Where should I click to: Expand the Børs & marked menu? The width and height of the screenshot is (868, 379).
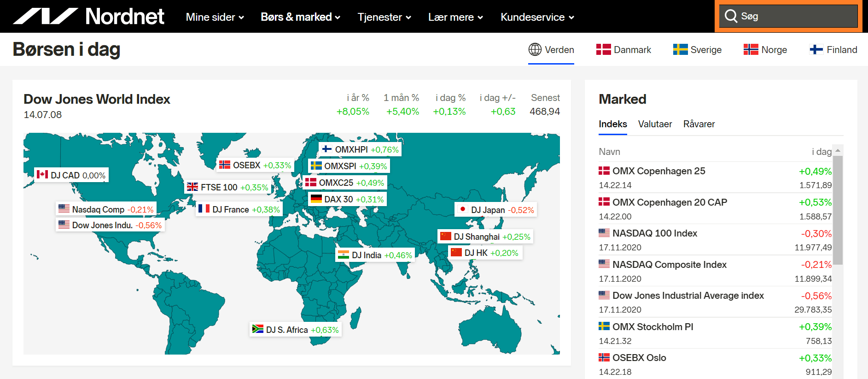pos(300,17)
